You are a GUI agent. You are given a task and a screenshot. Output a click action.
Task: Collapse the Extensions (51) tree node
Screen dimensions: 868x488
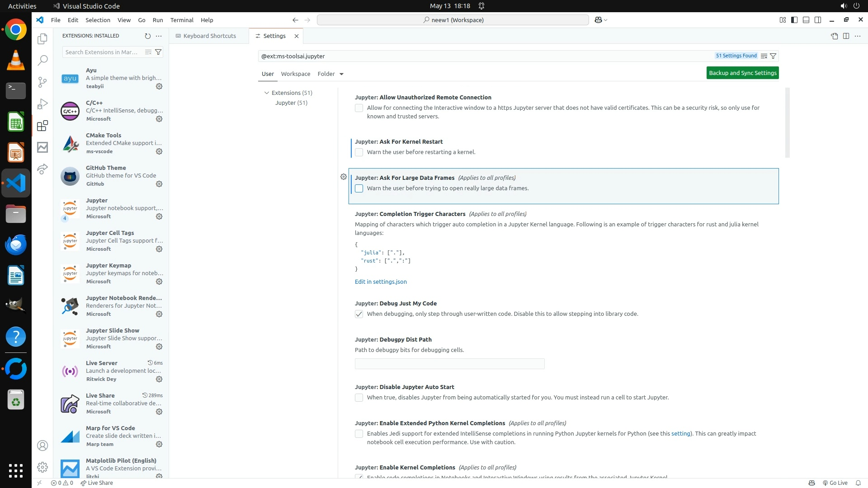coord(267,93)
